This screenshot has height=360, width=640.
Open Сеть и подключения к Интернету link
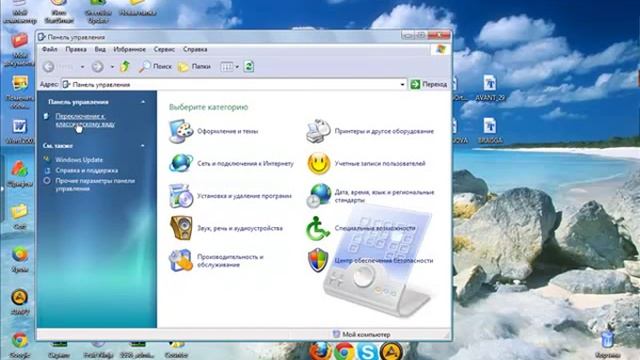[x=245, y=164]
